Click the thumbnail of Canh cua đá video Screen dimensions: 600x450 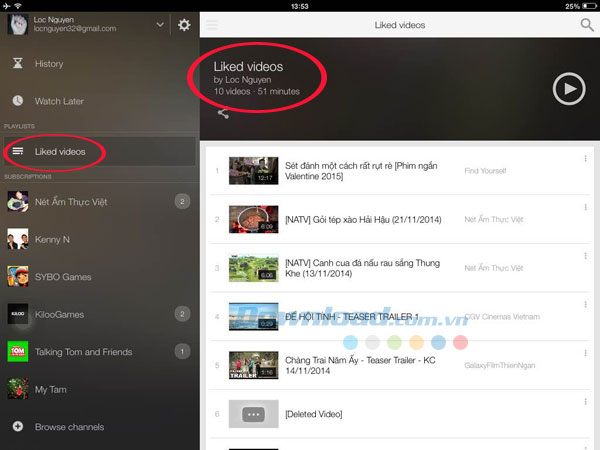pyautogui.click(x=253, y=268)
